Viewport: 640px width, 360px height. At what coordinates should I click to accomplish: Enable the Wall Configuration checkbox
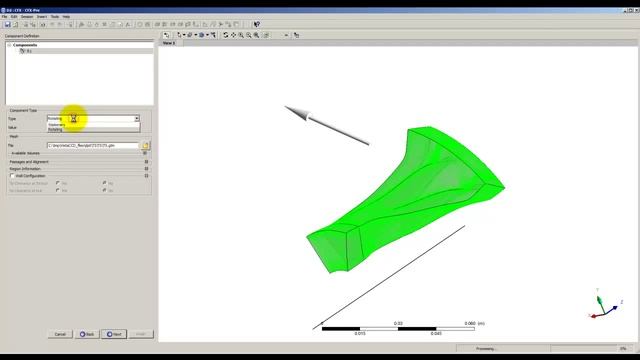coord(12,176)
